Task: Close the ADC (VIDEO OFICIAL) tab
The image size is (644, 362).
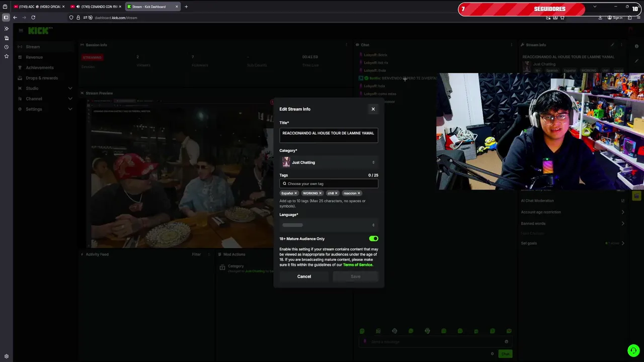Action: tap(63, 7)
